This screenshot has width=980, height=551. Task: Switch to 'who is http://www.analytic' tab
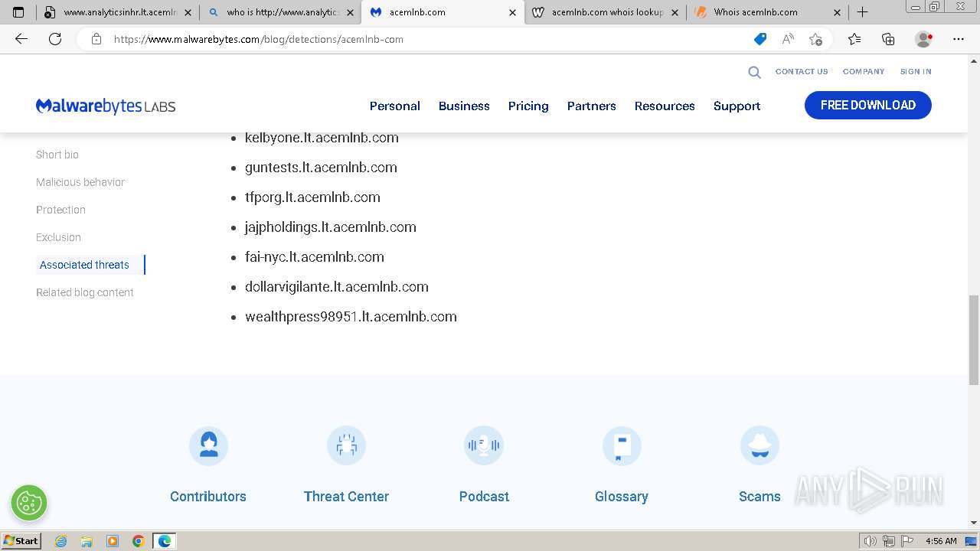[x=281, y=12]
